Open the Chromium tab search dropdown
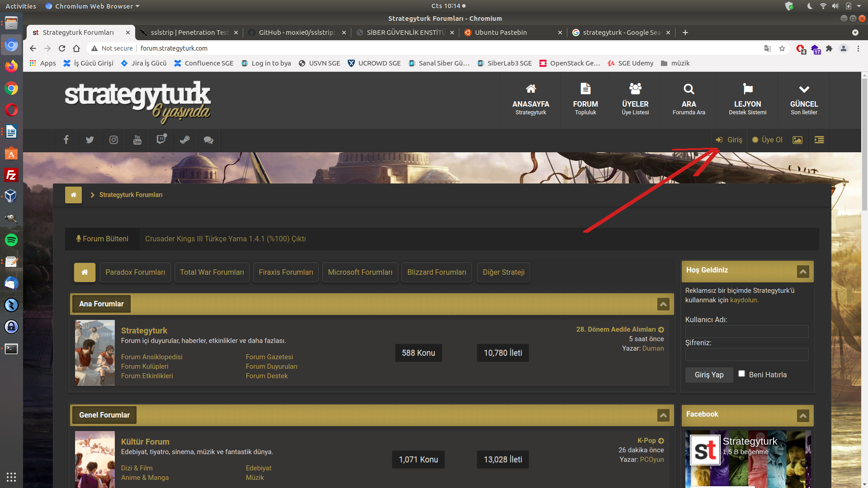868x488 pixels. (855, 33)
